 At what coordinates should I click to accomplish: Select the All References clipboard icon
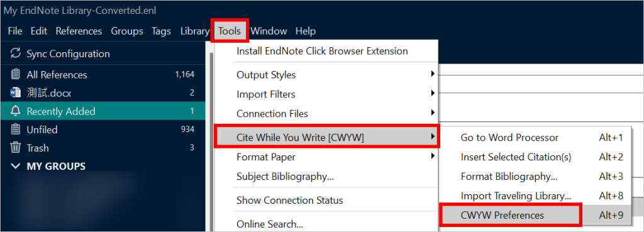pos(15,74)
